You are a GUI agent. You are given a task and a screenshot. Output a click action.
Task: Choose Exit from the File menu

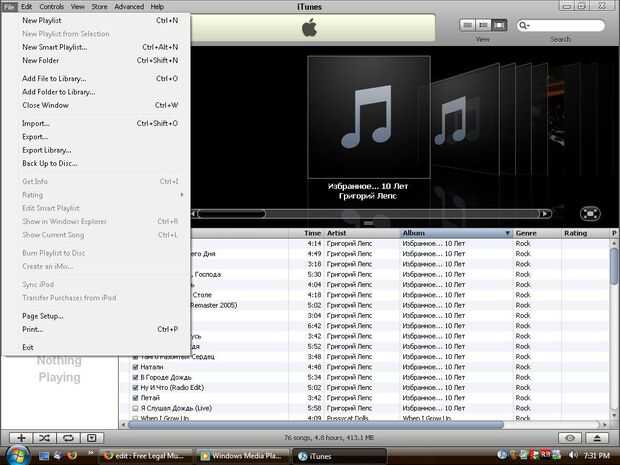point(97,347)
